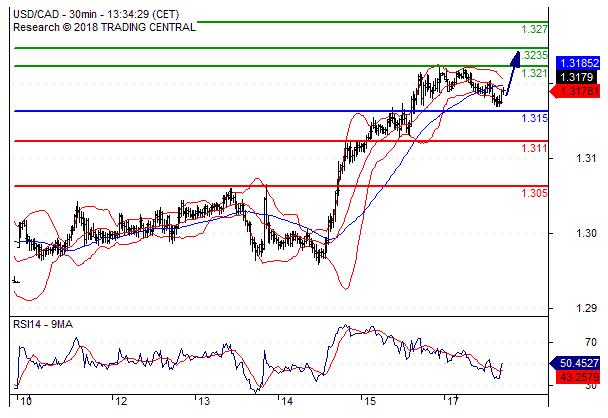Click the 'RSI14 - 9MA' indicator label
The image size is (608, 418).
(43, 325)
